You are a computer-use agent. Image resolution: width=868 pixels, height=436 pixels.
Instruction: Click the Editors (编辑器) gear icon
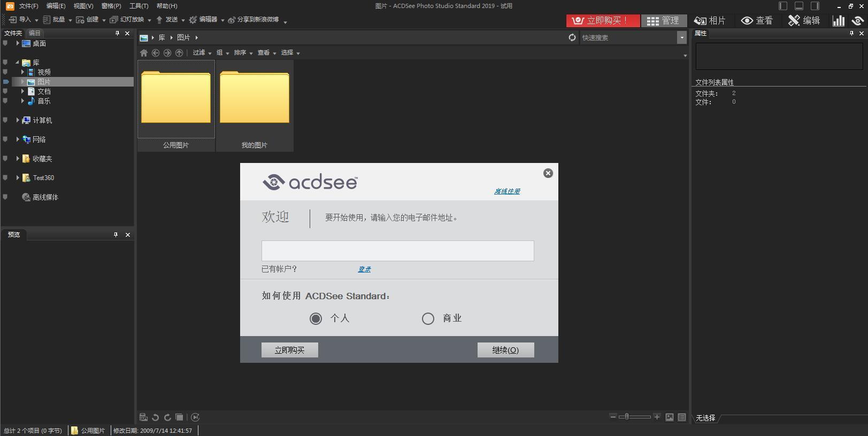[193, 20]
